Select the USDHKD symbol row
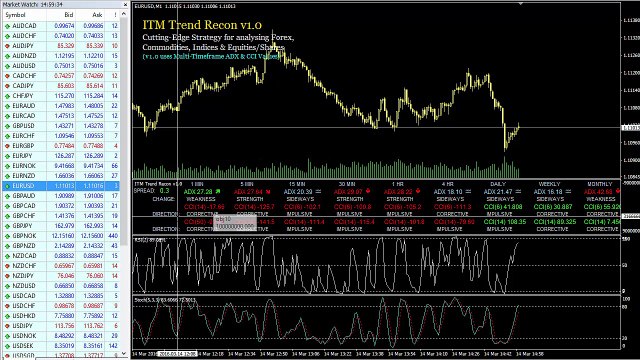The image size is (640, 360). pyautogui.click(x=61, y=316)
